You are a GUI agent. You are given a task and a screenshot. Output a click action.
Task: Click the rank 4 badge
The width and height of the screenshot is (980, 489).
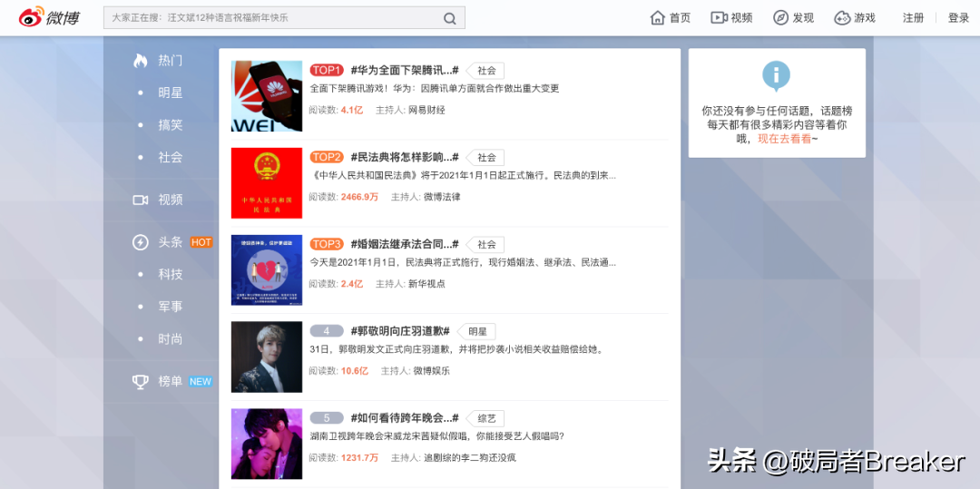click(327, 331)
